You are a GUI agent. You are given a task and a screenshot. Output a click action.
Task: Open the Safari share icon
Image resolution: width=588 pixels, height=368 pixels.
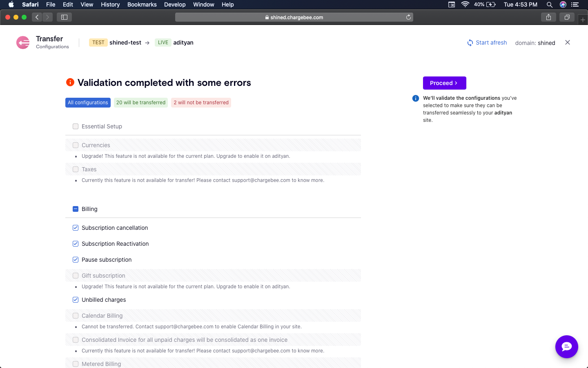548,17
